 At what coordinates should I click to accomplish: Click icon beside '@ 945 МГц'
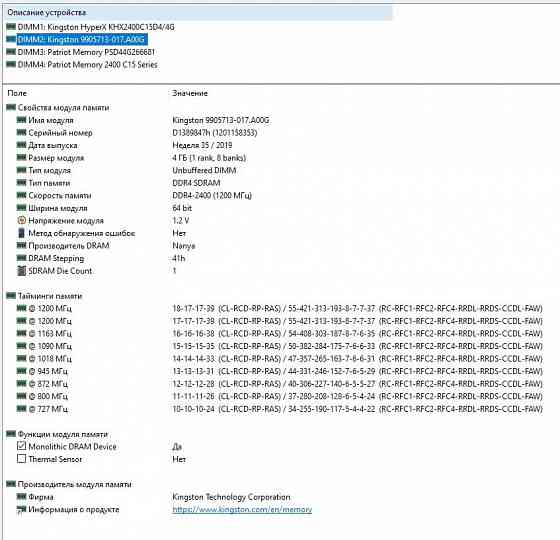[21, 371]
